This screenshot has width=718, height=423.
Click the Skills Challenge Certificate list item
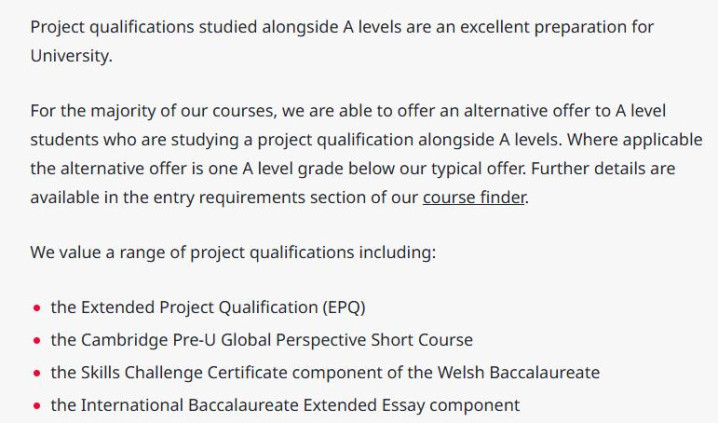pos(325,373)
